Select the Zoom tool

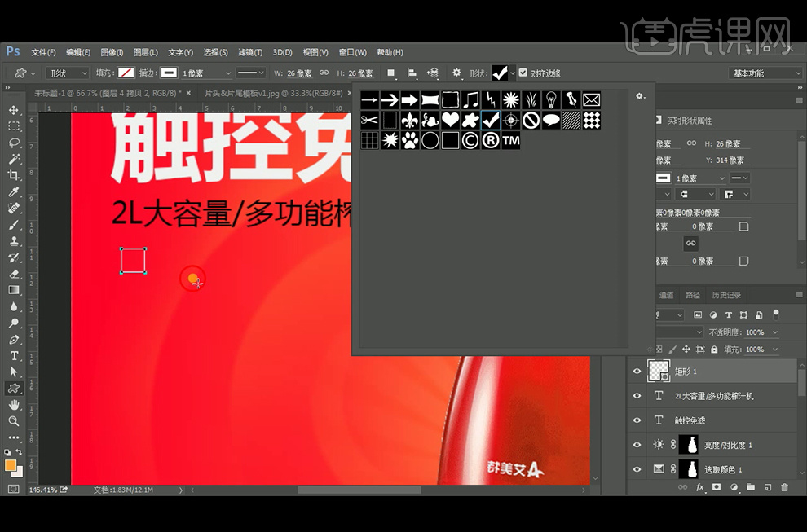click(14, 421)
